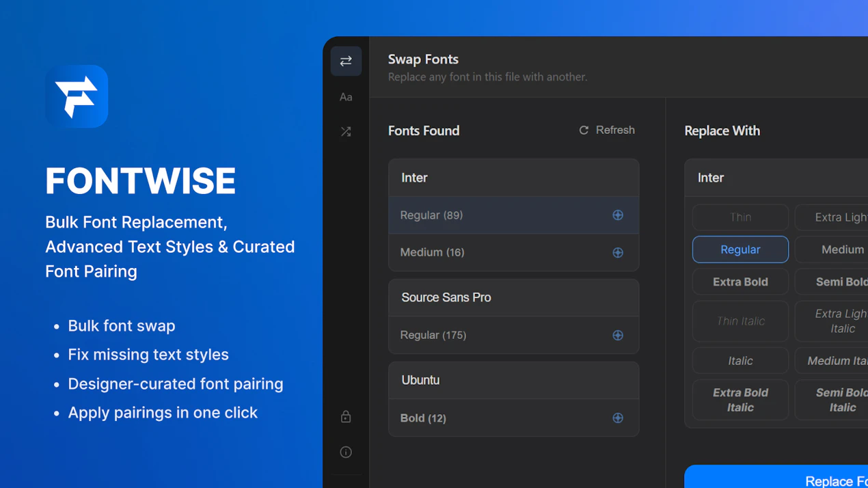Click 'Bulk font swap' bullet text
Screen dimensions: 868x488
click(122, 325)
